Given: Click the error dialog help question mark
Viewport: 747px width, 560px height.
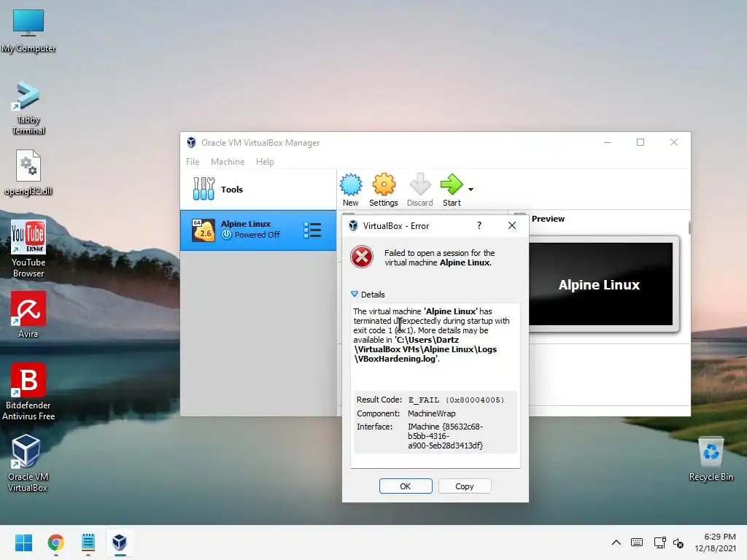Looking at the screenshot, I should tap(479, 225).
